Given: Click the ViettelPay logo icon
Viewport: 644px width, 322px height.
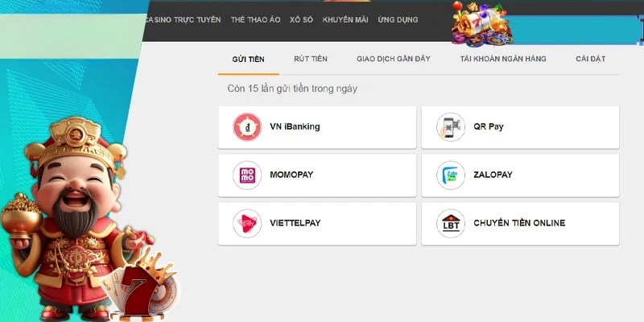Looking at the screenshot, I should click(x=247, y=224).
